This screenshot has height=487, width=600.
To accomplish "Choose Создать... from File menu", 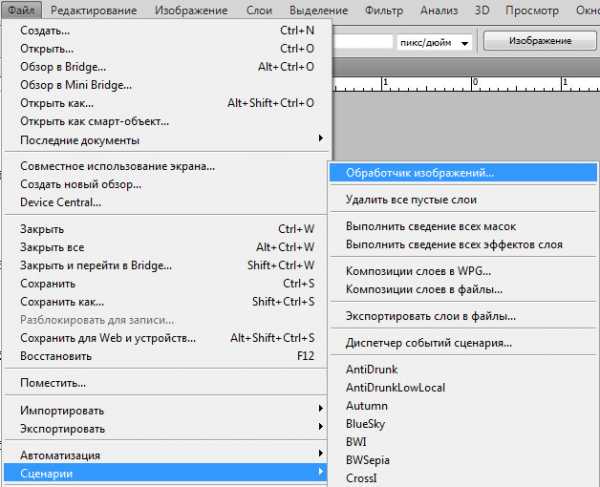I will click(167, 30).
